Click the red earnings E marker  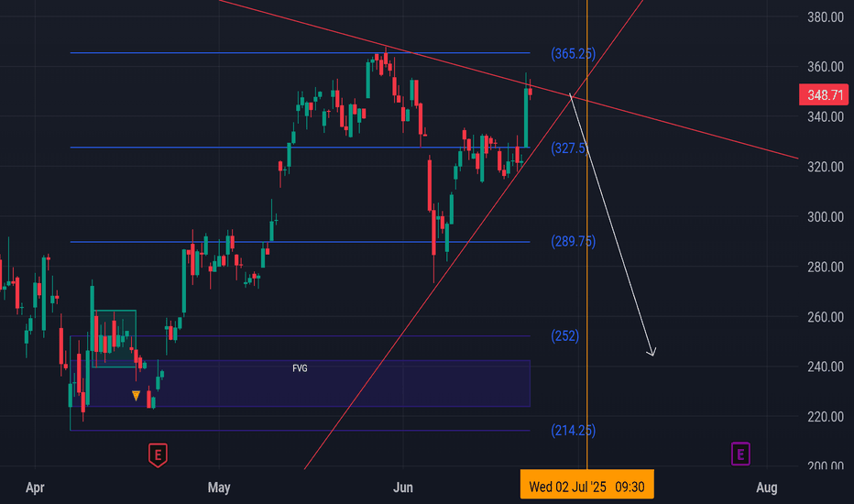point(158,455)
